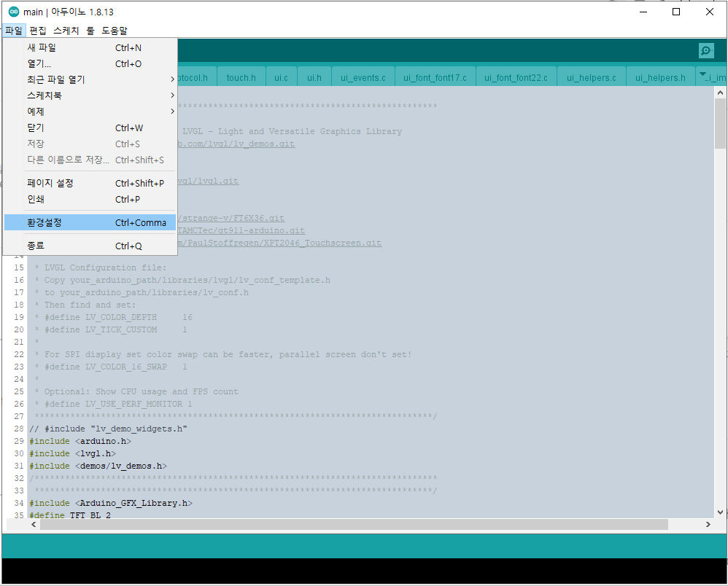Choose 열기... from the file menu
Image resolution: width=728 pixels, height=586 pixels.
pos(90,63)
